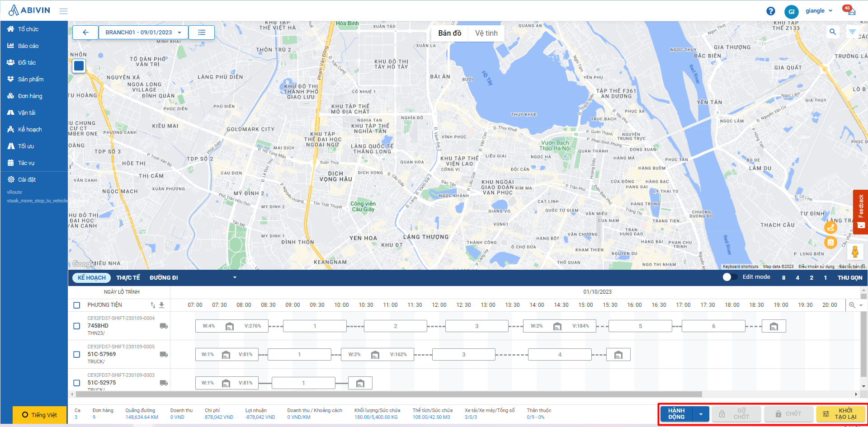Set the panel size option to 2
This screenshot has height=427, width=868.
[811, 277]
